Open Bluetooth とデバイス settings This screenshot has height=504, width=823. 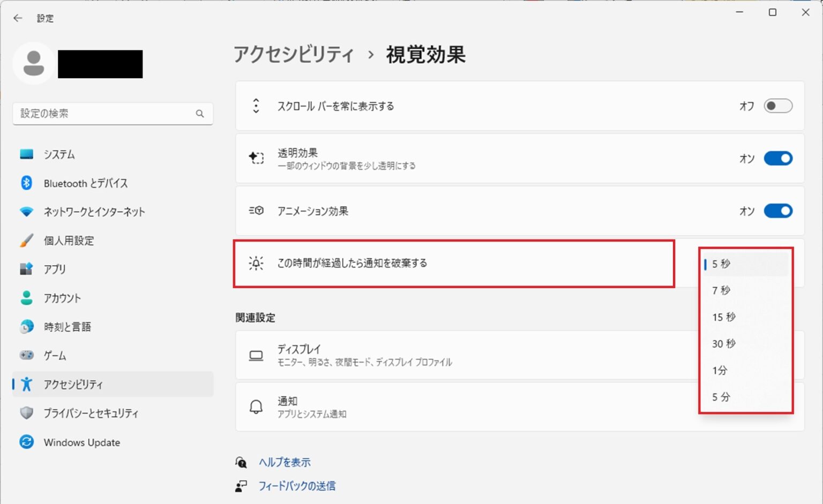pos(86,183)
